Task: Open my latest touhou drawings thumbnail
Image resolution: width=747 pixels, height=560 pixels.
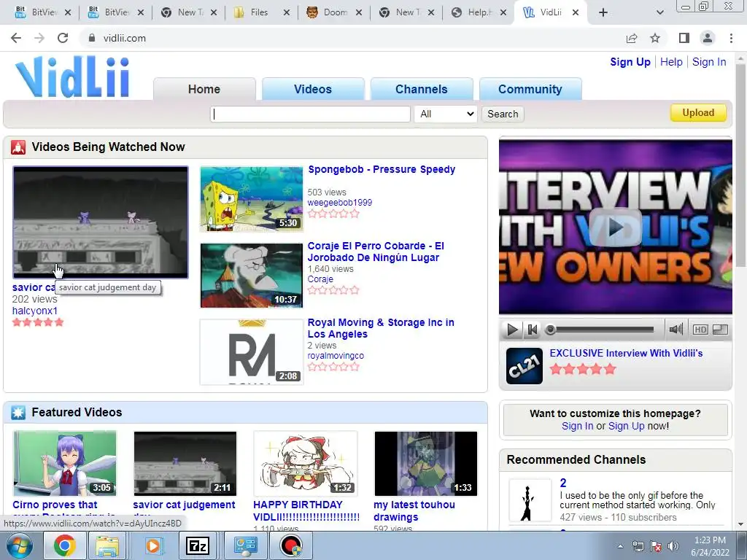Action: [426, 463]
